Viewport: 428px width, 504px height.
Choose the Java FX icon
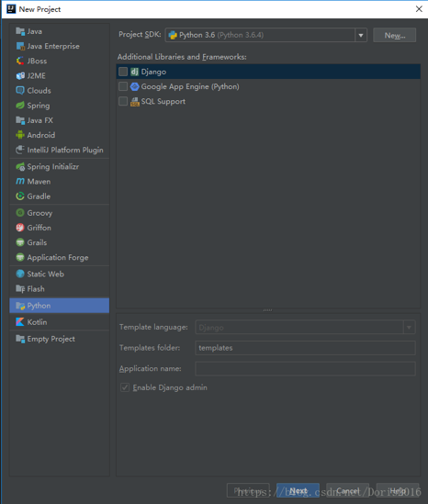coord(20,120)
